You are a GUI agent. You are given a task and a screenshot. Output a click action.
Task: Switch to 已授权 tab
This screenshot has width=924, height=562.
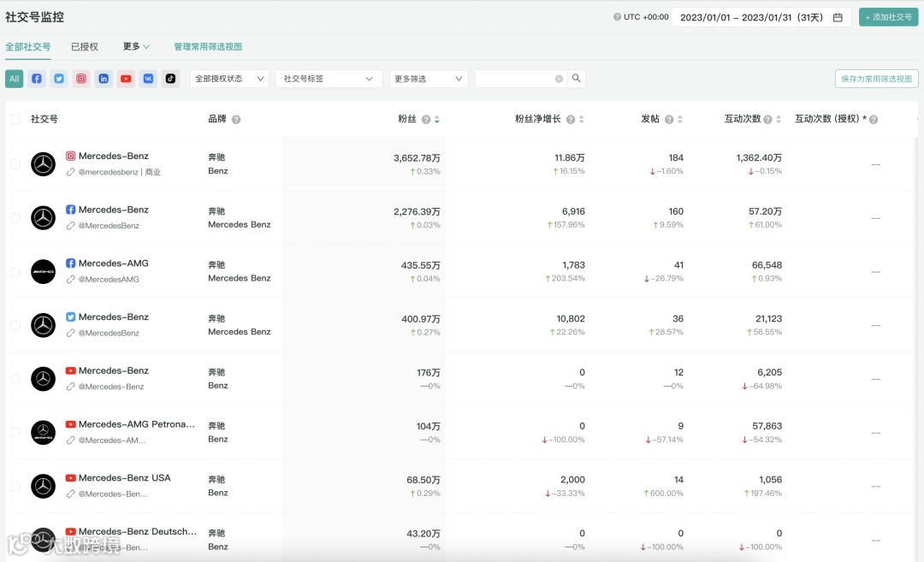pyautogui.click(x=85, y=46)
